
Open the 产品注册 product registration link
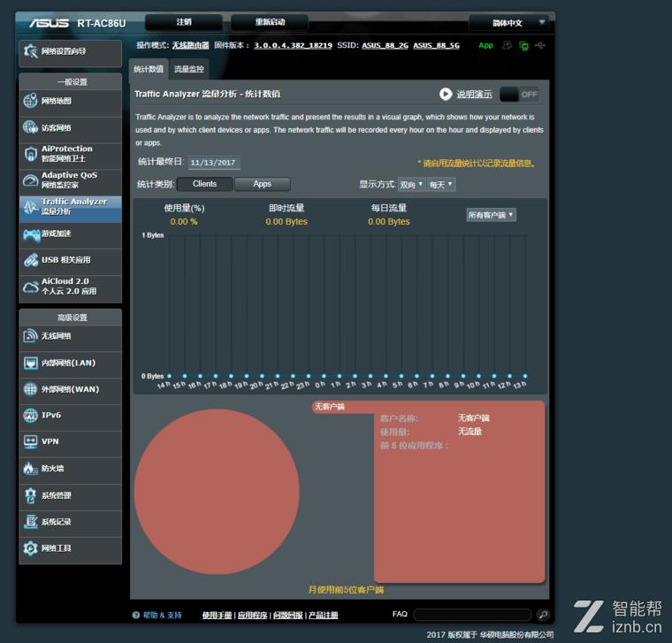pyautogui.click(x=323, y=615)
